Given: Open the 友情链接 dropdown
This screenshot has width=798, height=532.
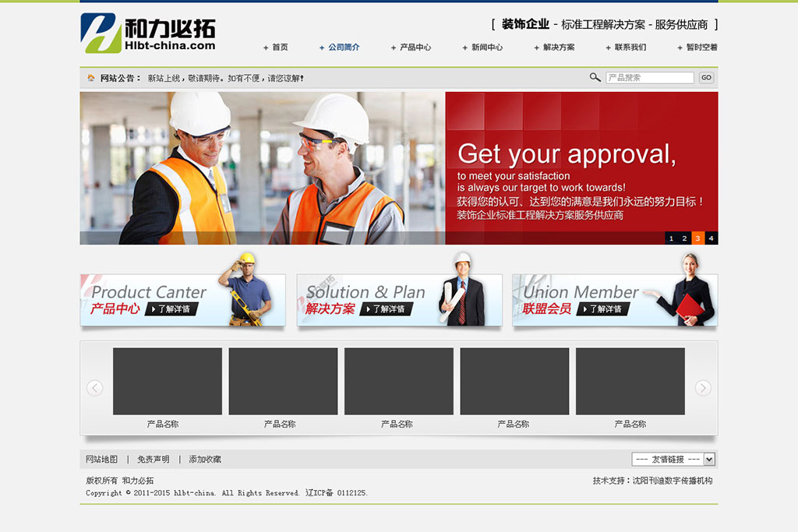Looking at the screenshot, I should coord(673,460).
